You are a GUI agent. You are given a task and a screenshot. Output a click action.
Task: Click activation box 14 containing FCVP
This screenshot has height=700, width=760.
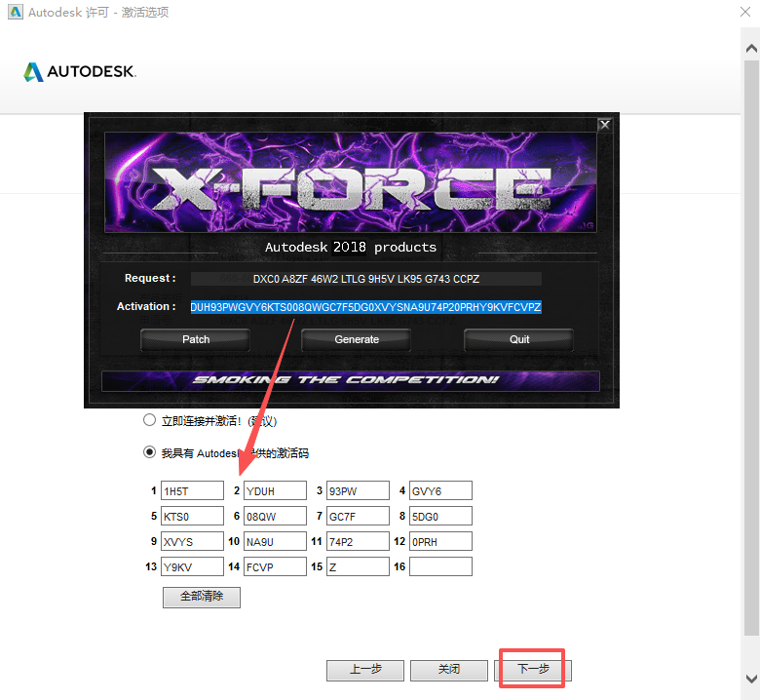point(276,566)
